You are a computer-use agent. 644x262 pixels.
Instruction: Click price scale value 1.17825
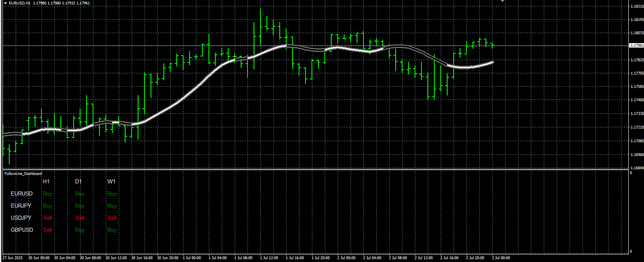pos(637,60)
